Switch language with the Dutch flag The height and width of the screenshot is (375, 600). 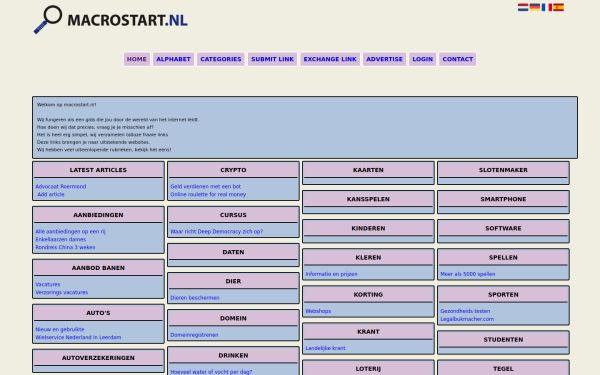pos(523,7)
